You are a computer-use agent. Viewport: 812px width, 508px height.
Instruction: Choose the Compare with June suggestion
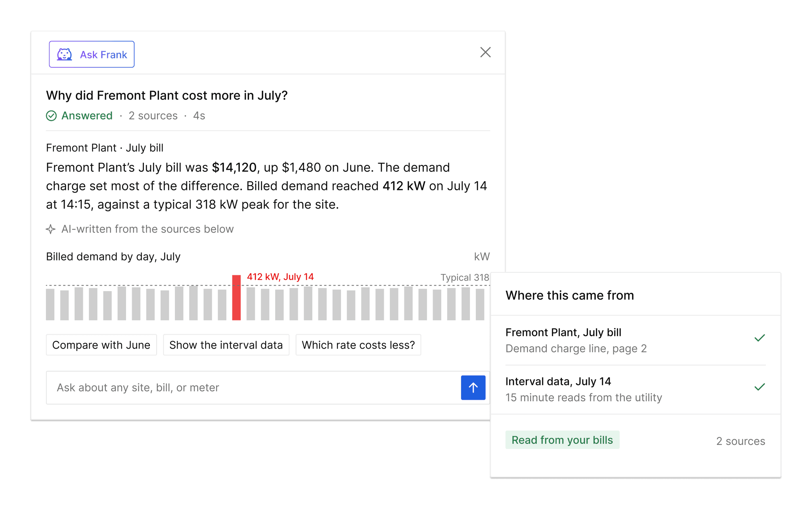click(x=101, y=345)
